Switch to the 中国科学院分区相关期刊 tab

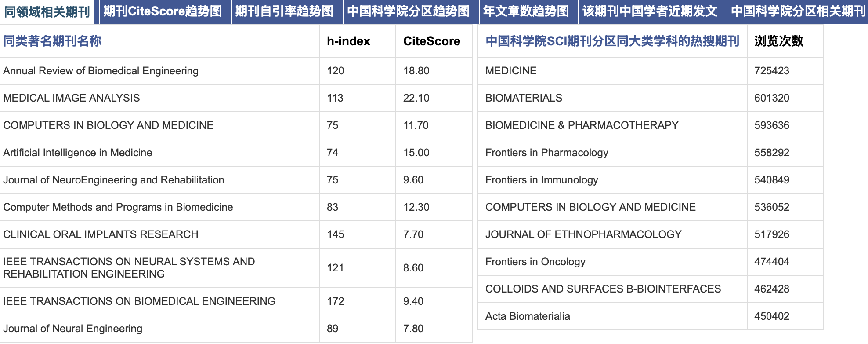(798, 11)
